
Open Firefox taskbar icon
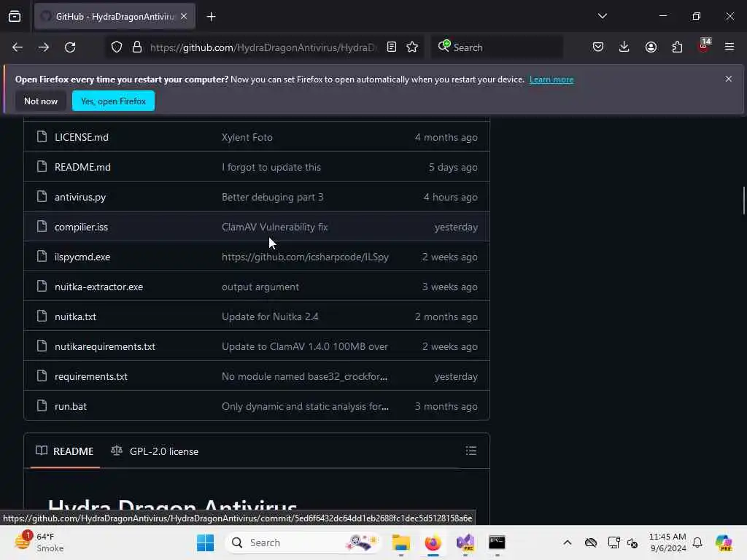coord(433,542)
